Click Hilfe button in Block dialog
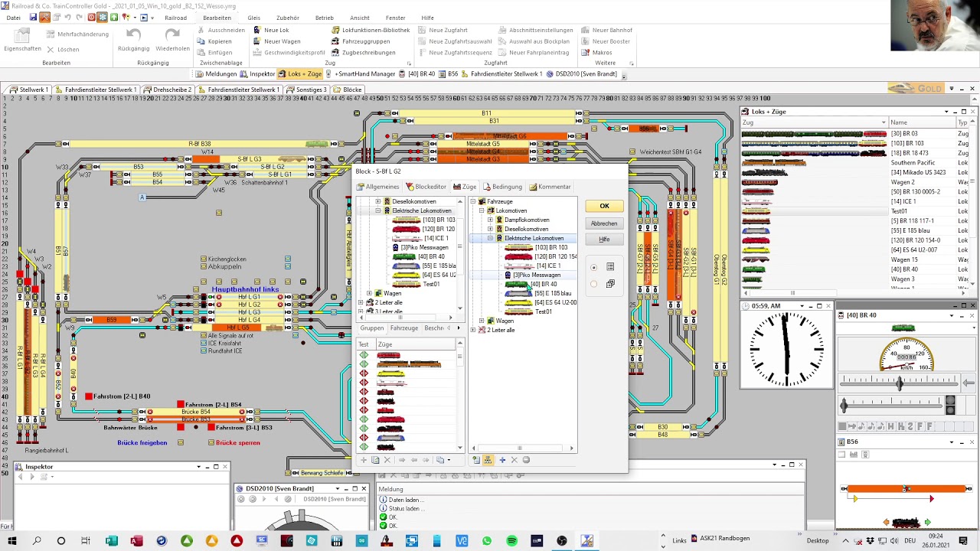 pyautogui.click(x=604, y=240)
